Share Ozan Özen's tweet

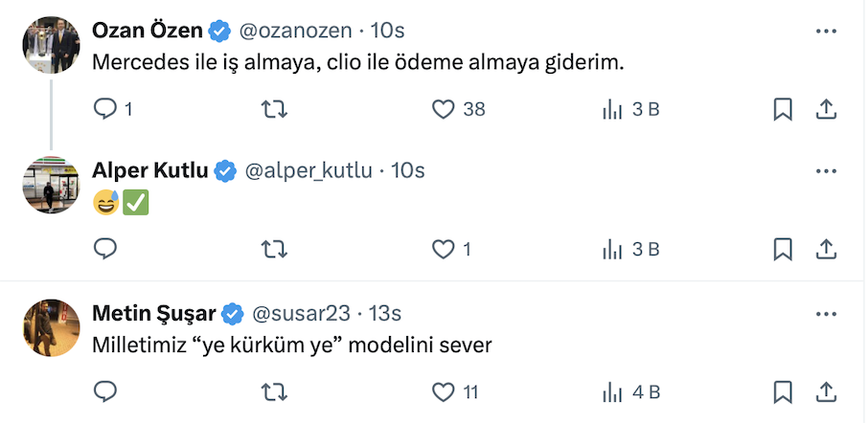(826, 110)
